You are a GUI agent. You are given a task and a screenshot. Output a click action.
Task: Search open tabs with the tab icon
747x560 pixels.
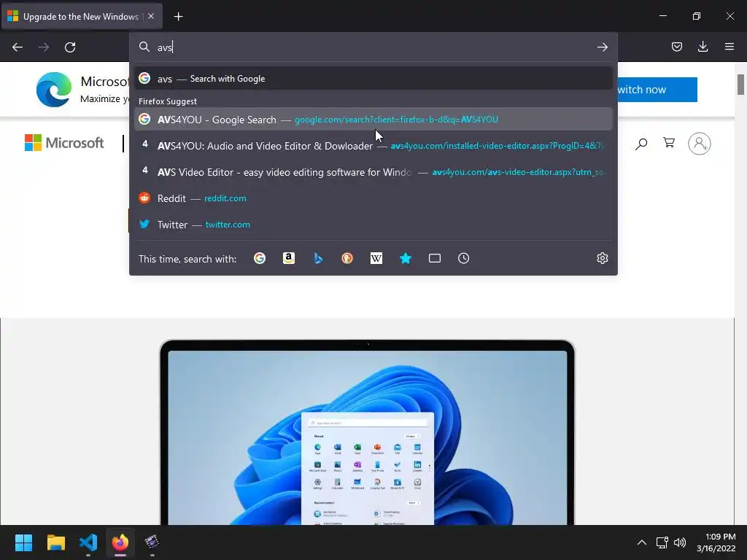(435, 258)
